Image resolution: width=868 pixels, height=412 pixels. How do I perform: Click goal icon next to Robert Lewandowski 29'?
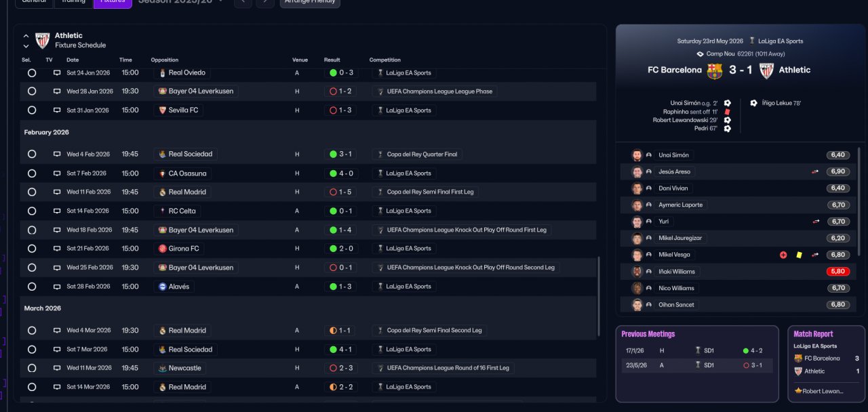click(x=727, y=120)
